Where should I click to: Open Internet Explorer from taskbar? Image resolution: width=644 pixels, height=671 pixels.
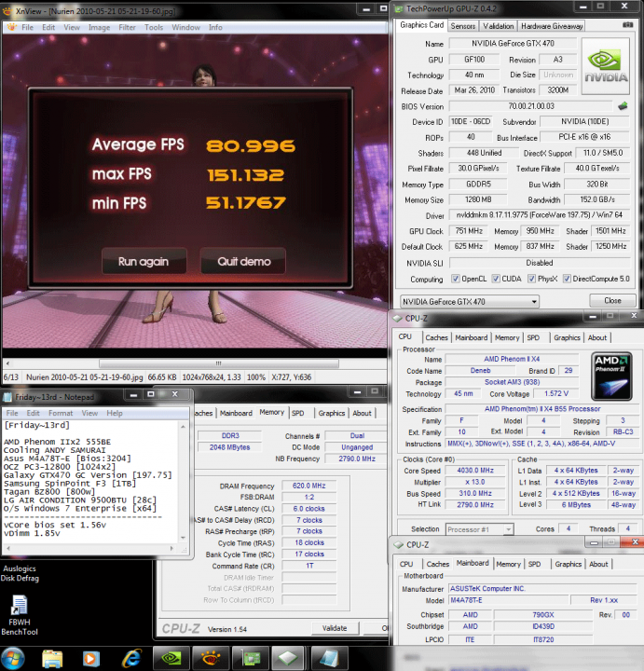131,659
